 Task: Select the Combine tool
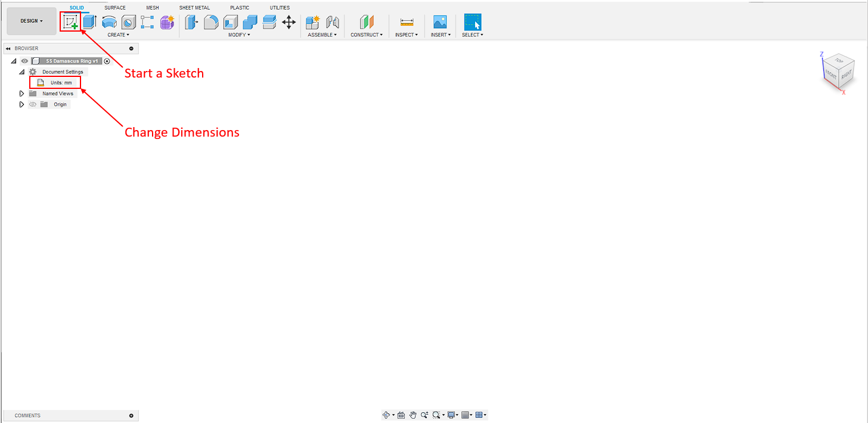[x=250, y=23]
